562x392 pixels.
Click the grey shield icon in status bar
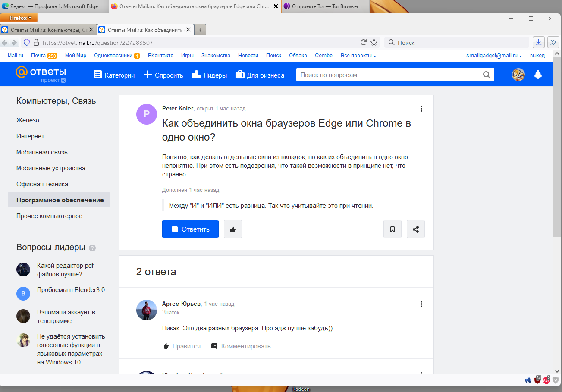[x=556, y=380]
